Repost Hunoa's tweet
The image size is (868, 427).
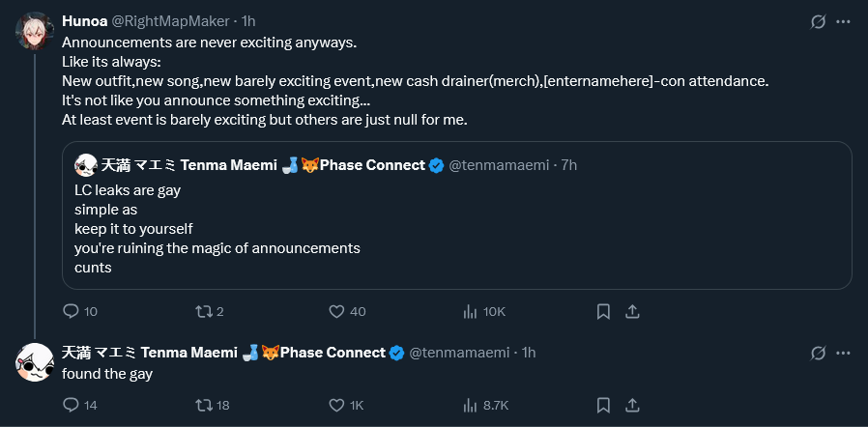(203, 311)
